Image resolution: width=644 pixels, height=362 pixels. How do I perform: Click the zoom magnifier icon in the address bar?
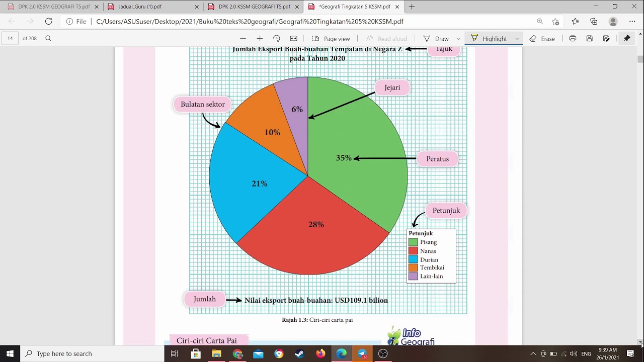(540, 22)
